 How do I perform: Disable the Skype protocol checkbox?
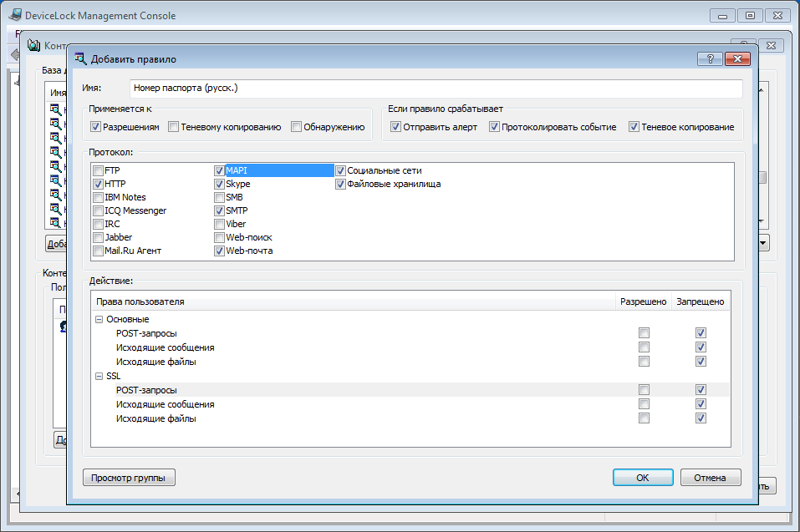(x=219, y=184)
